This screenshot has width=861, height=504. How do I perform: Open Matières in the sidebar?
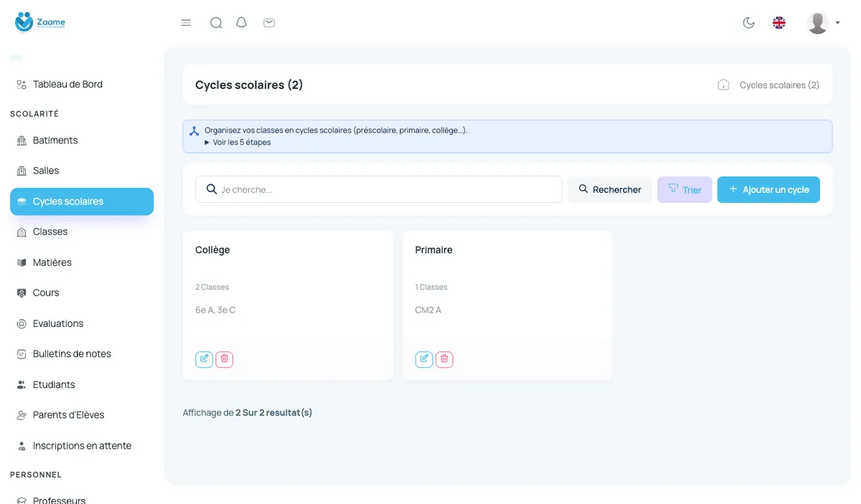[x=82, y=262]
